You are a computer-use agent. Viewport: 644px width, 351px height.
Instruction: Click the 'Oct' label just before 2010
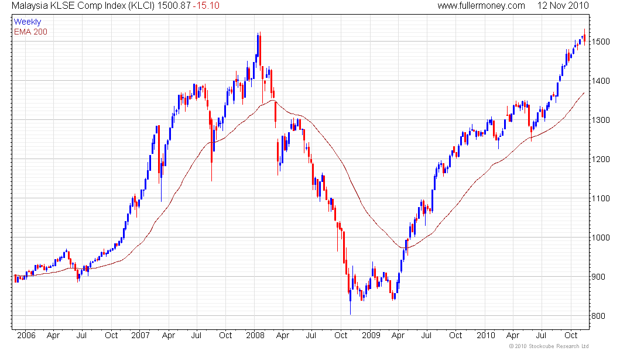455,335
